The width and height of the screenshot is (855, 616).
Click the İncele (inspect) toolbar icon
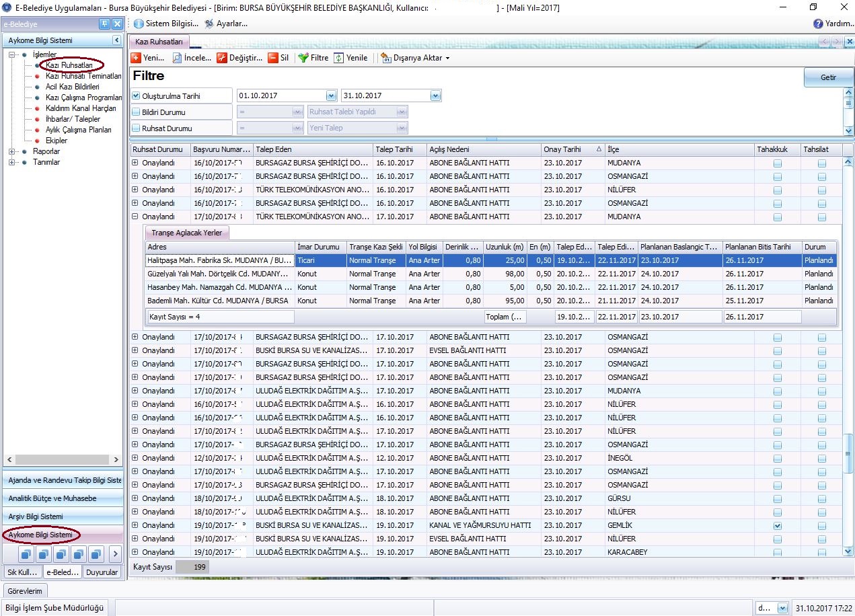(178, 58)
